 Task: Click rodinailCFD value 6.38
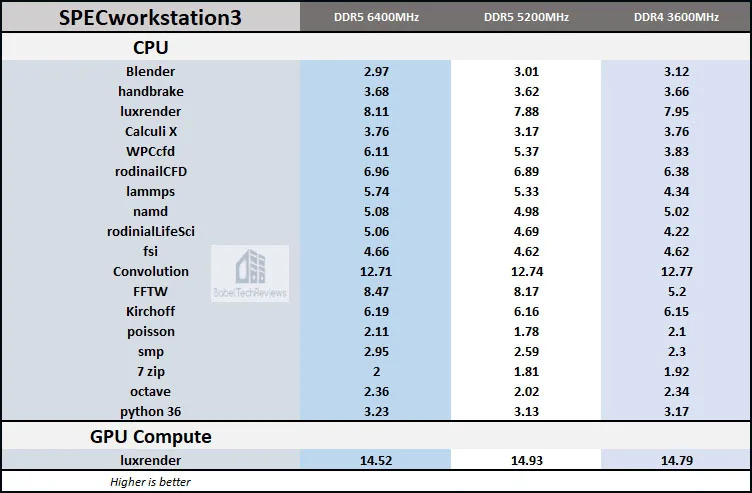click(677, 171)
